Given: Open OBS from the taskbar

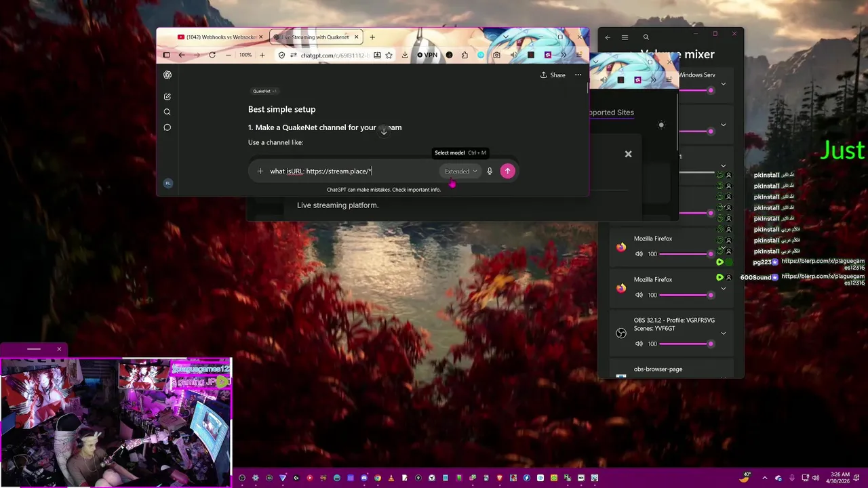Looking at the screenshot, I should click(242, 478).
